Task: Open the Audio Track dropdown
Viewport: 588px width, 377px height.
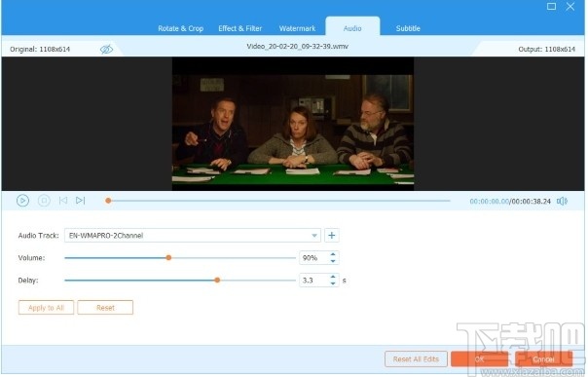Action: (x=193, y=236)
